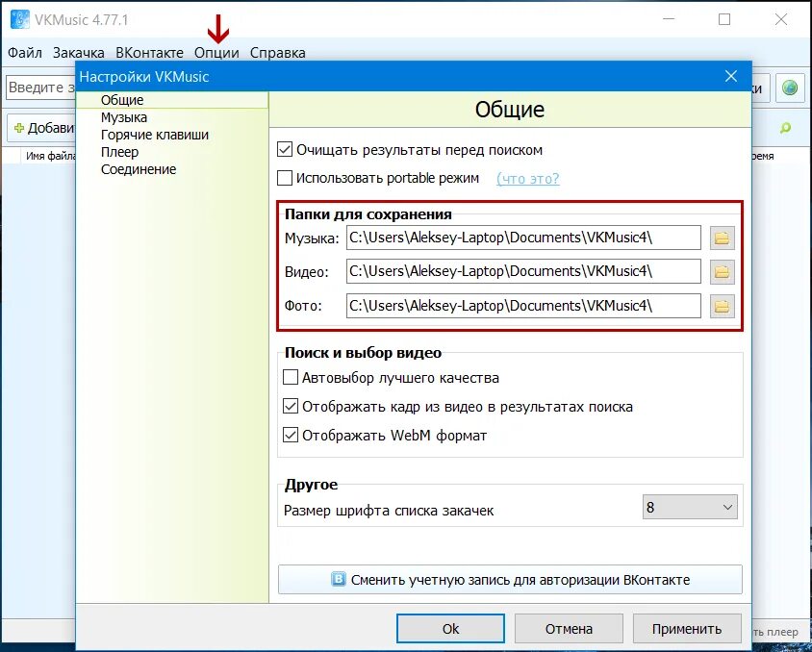Enable Использовать portable режим checkbox

click(x=285, y=178)
